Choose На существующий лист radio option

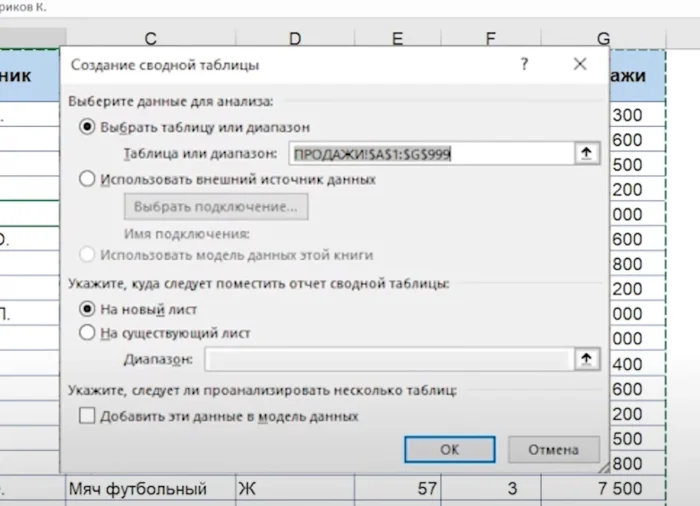(87, 333)
